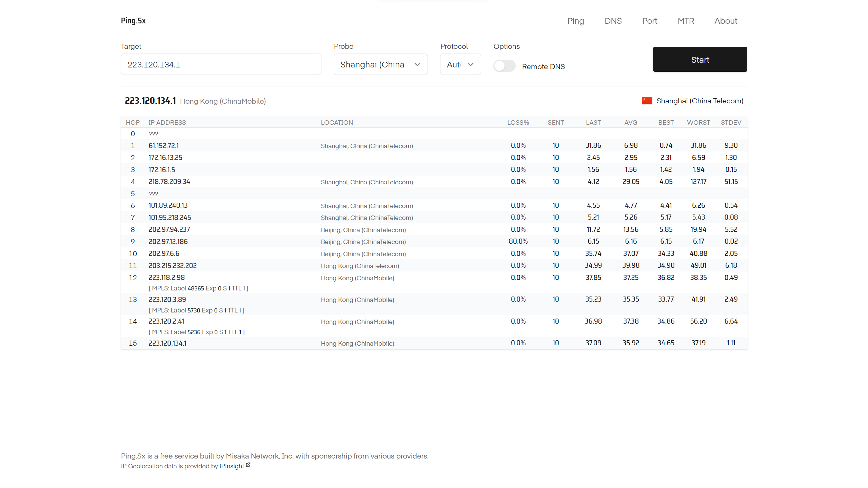Click the external link icon beside IPInsight
This screenshot has width=868, height=488.
(248, 465)
